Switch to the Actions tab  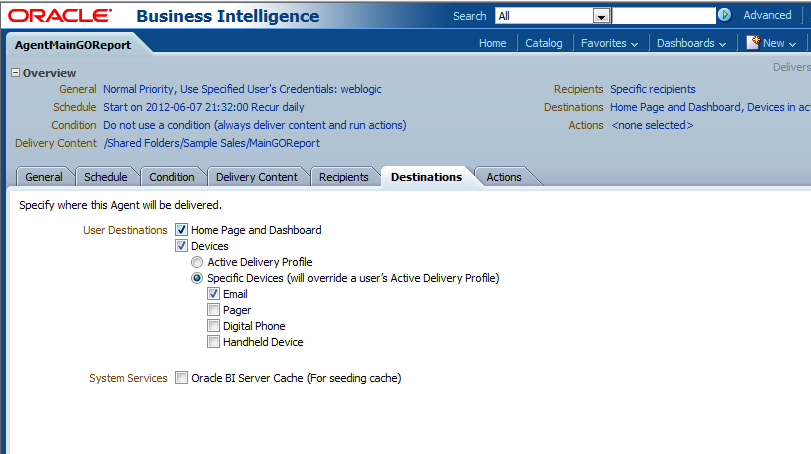tap(504, 177)
